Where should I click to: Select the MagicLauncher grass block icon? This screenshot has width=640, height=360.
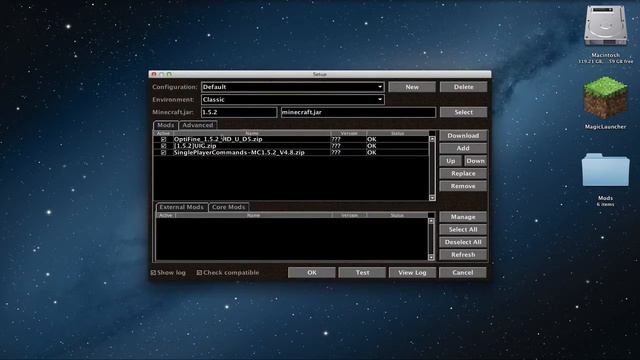[x=605, y=98]
